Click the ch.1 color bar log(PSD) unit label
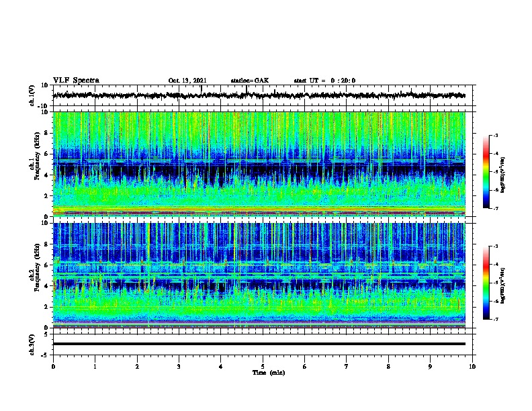The width and height of the screenshot is (532, 411). tap(503, 175)
